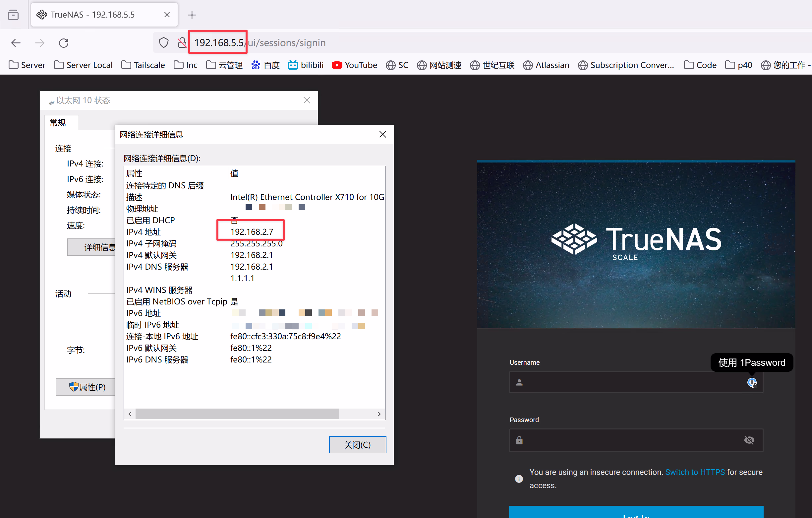The height and width of the screenshot is (518, 812).
Task: Click into the Username input field
Action: click(627, 382)
